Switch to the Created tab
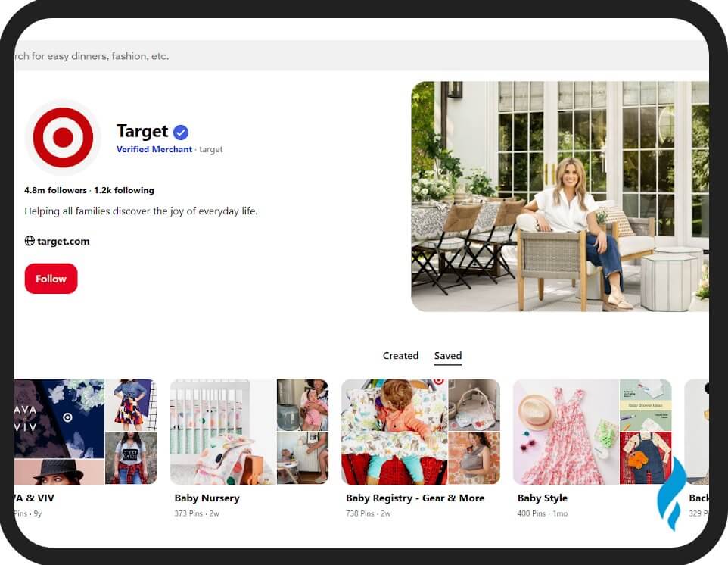This screenshot has width=728, height=565. 400,355
